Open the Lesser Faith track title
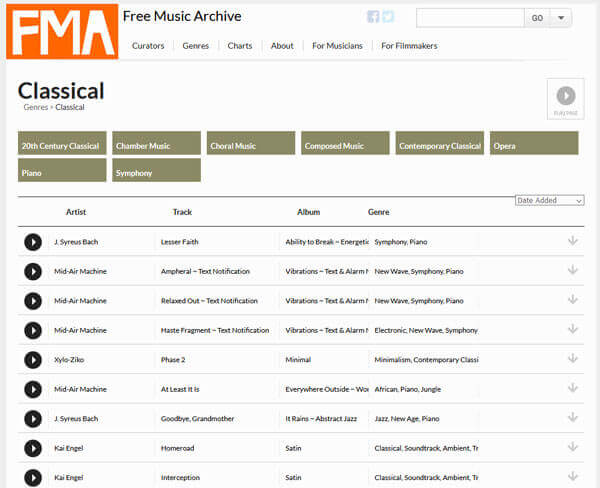This screenshot has height=488, width=600. [x=179, y=242]
